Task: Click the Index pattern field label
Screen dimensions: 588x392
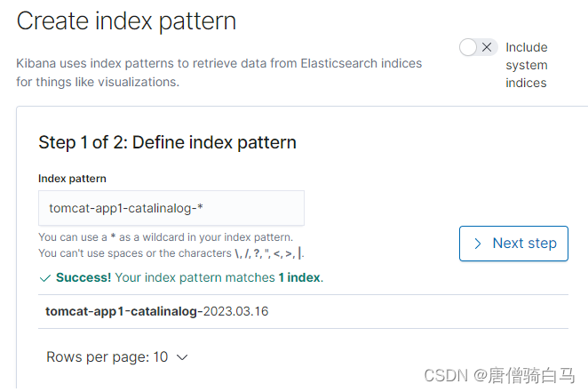Action: 72,179
